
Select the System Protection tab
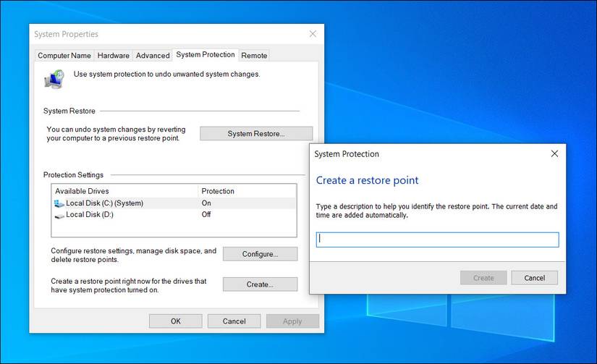click(206, 55)
